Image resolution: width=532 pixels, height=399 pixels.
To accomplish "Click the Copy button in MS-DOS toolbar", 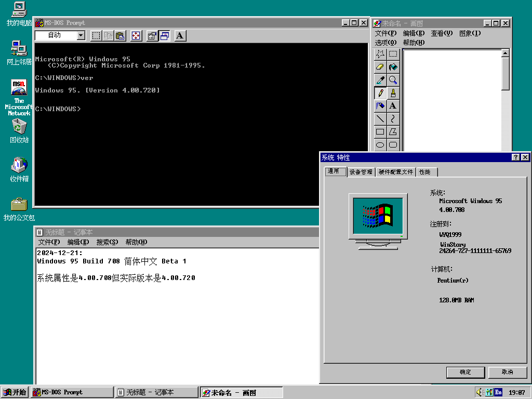I will [x=108, y=36].
